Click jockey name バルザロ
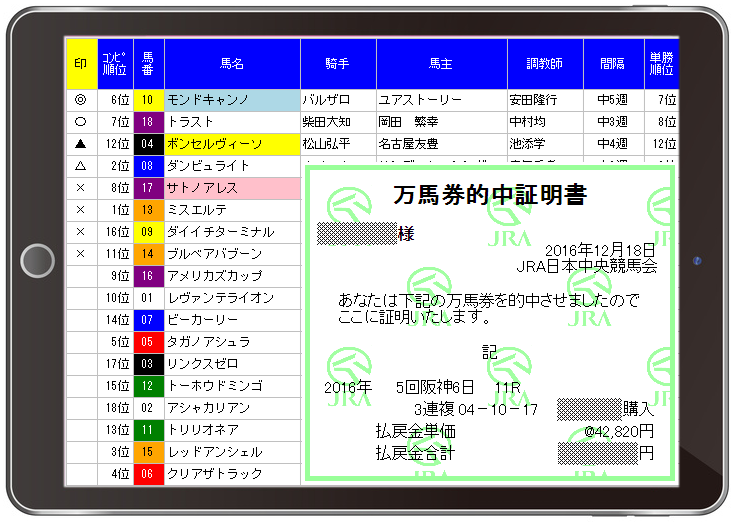 click(326, 100)
